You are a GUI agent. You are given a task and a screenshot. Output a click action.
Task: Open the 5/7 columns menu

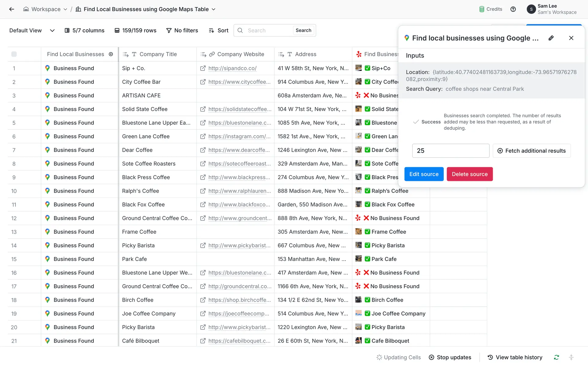[x=85, y=30]
